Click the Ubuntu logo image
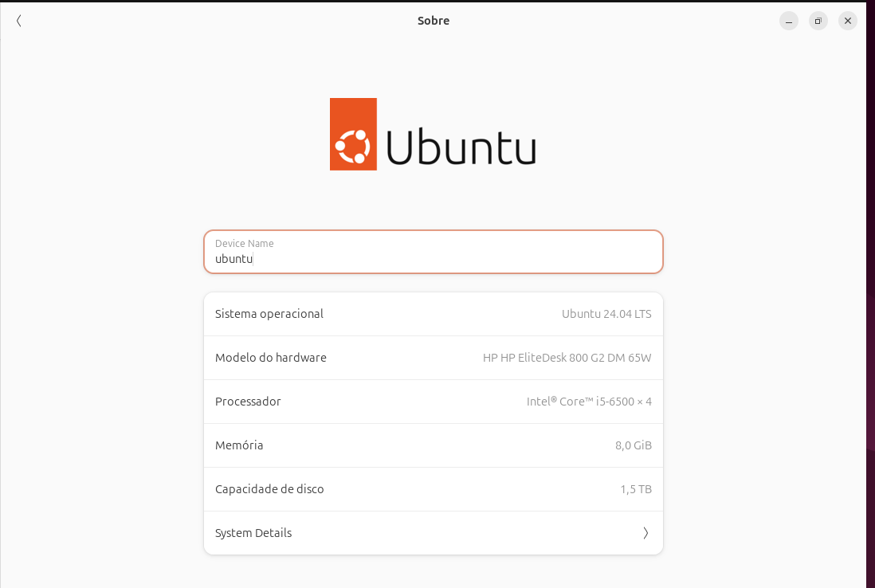 pos(433,135)
